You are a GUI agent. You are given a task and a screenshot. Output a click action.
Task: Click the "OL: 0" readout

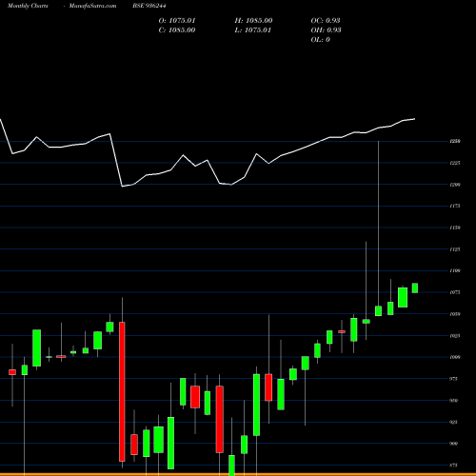point(321,40)
